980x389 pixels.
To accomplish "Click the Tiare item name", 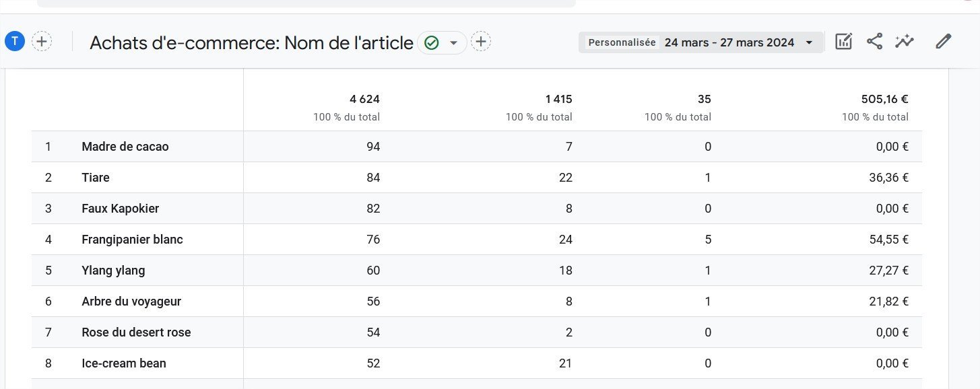I will click(x=96, y=178).
